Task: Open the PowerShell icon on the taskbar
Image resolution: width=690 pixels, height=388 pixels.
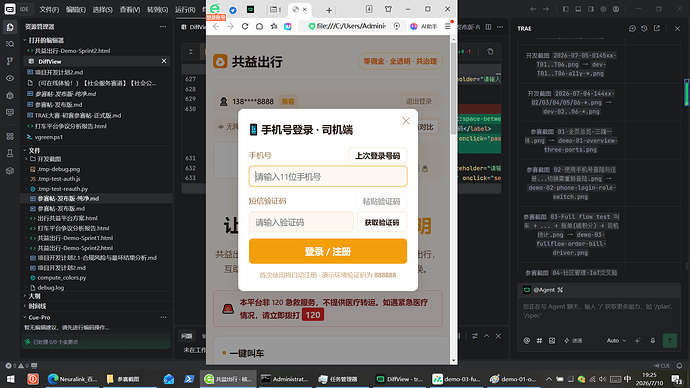Action: click(189, 379)
